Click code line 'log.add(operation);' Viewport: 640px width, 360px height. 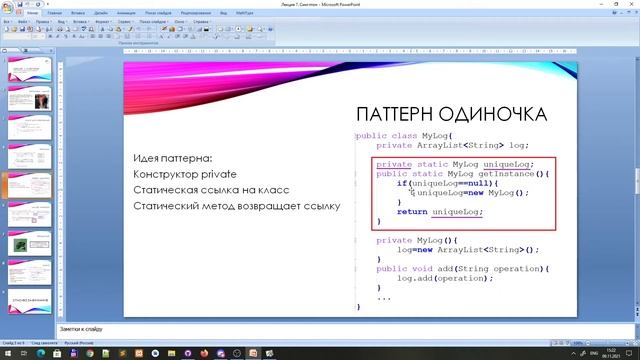coord(445,278)
